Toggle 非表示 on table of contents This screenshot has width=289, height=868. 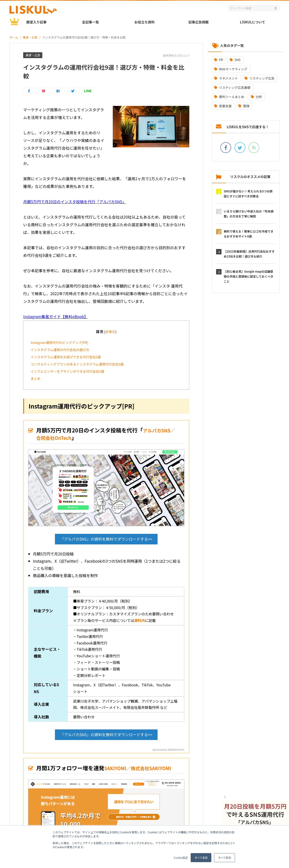[x=110, y=332]
